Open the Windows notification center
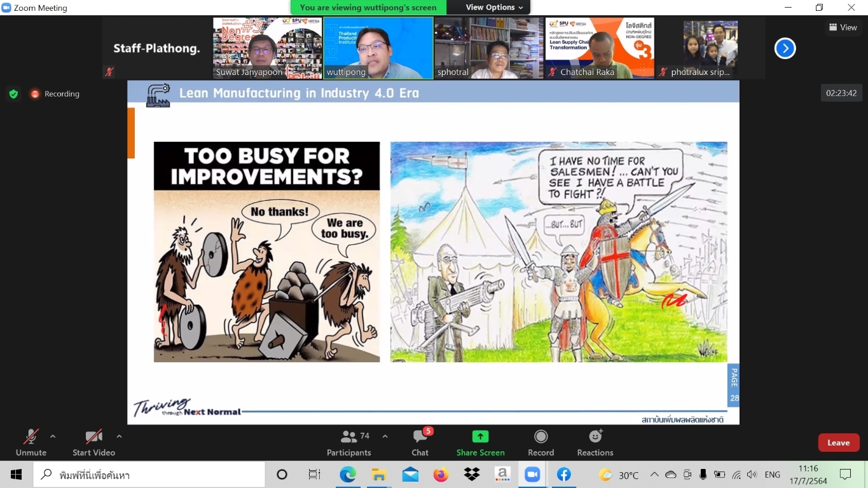868x488 pixels. tap(846, 475)
